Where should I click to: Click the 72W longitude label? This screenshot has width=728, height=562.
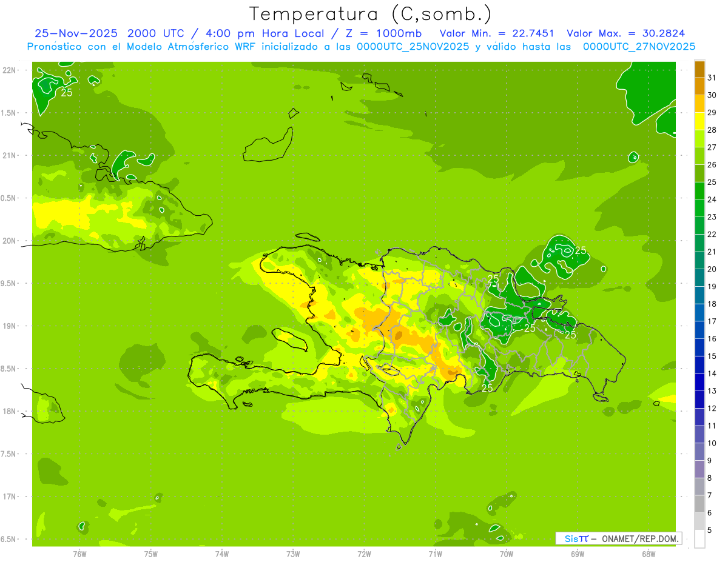click(x=364, y=554)
